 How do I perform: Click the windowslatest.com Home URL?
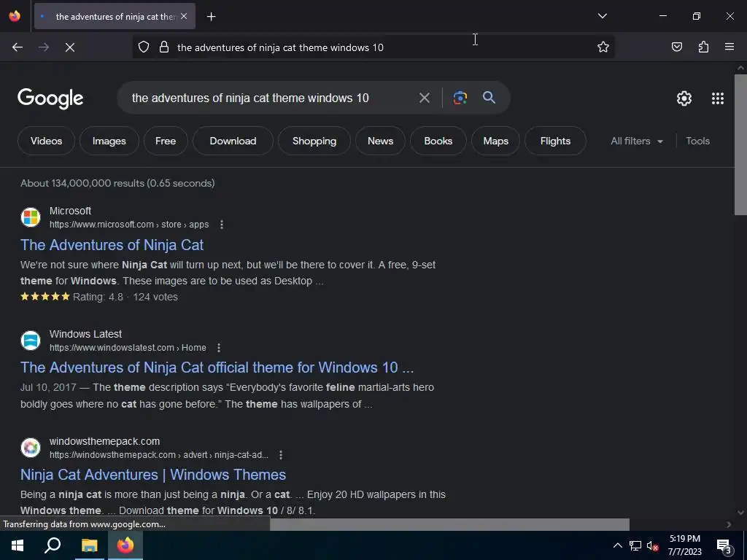pos(128,348)
